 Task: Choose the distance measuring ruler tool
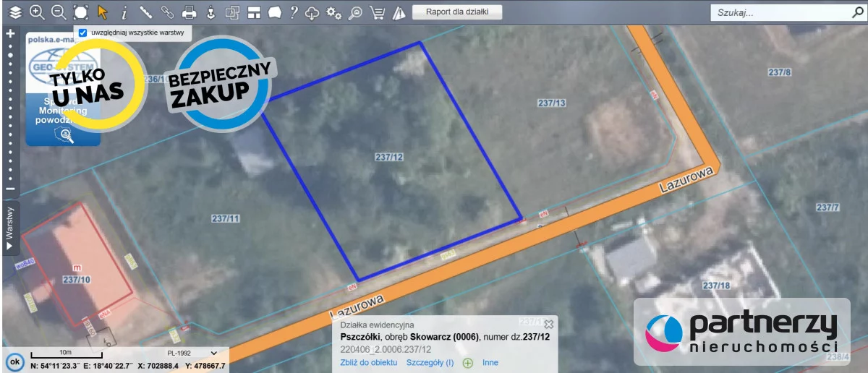click(145, 12)
